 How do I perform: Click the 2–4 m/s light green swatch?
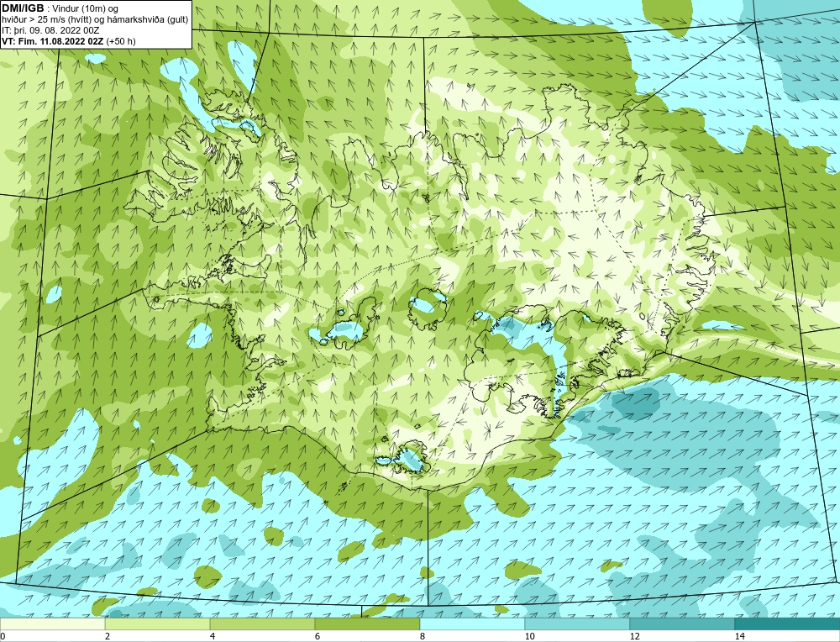tap(158, 624)
